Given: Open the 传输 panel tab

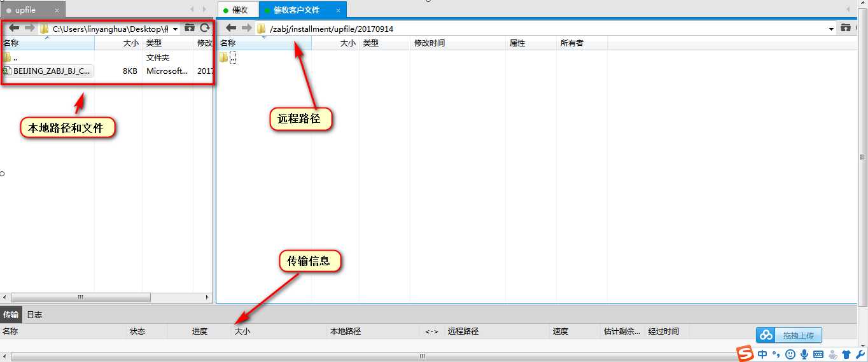Looking at the screenshot, I should point(11,314).
